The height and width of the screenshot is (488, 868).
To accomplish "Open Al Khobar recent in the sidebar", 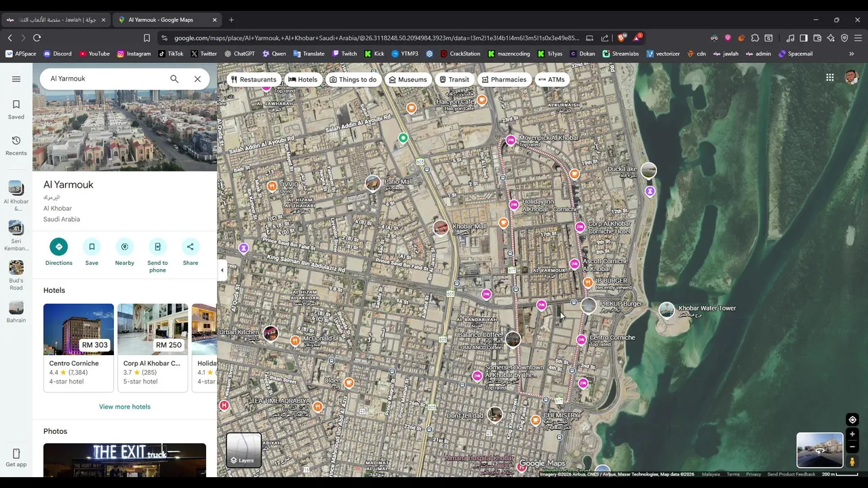I will 16,196.
